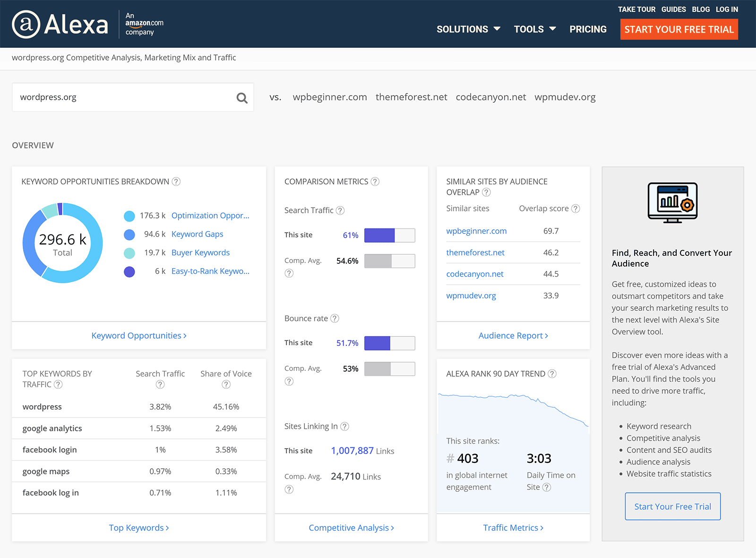Click the Alexa logo
756x558 pixels.
[60, 24]
